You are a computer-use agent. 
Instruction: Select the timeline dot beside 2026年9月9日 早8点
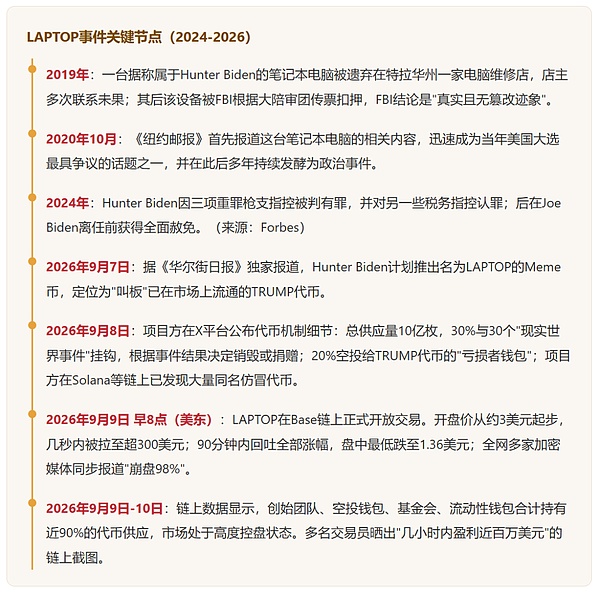point(32,414)
